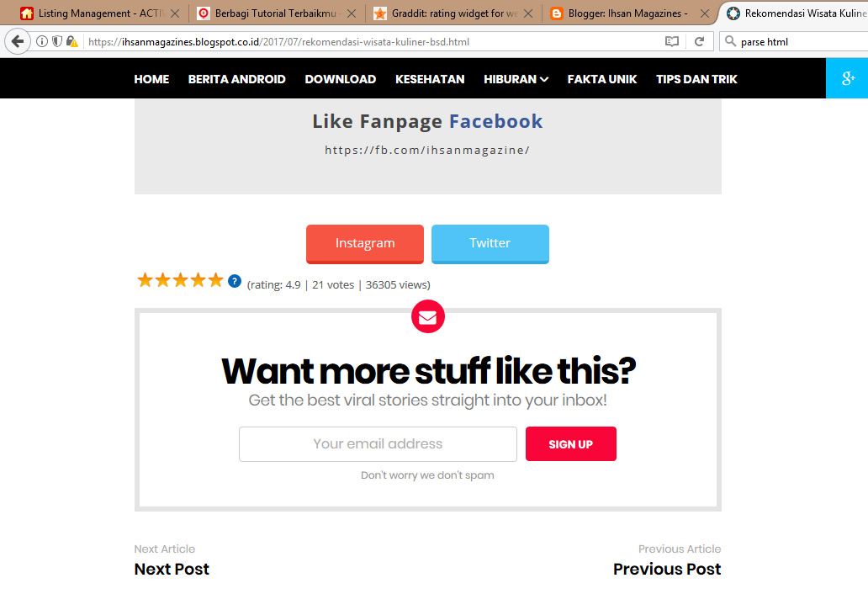Click the SIGN UP button
The width and height of the screenshot is (868, 594).
click(x=571, y=444)
